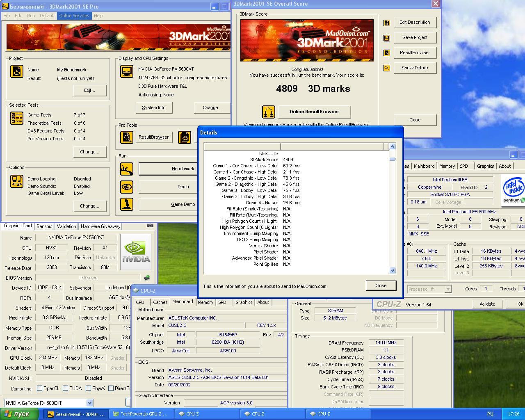The width and height of the screenshot is (525, 420).
Task: Toggle the PhysX checkbox in GPU-Z
Action: click(x=88, y=388)
